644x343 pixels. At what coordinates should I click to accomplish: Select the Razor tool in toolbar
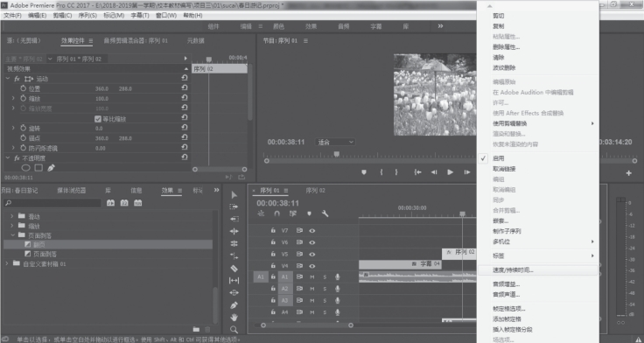(x=234, y=269)
